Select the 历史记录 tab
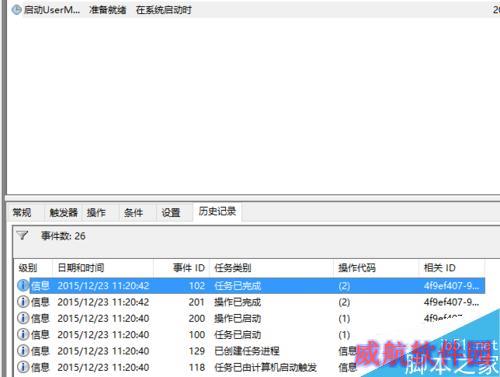This screenshot has height=377, width=500. tap(217, 211)
